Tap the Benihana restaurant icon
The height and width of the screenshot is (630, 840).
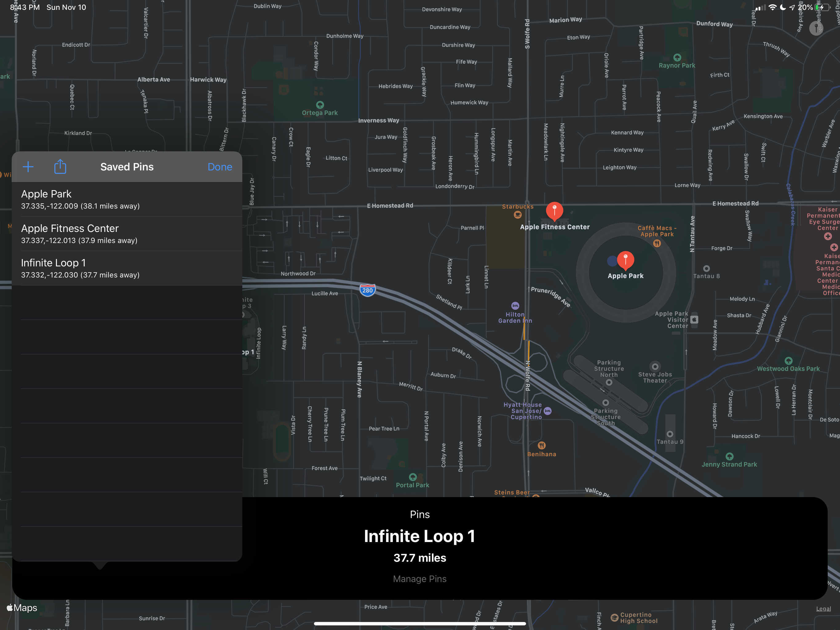pyautogui.click(x=541, y=445)
